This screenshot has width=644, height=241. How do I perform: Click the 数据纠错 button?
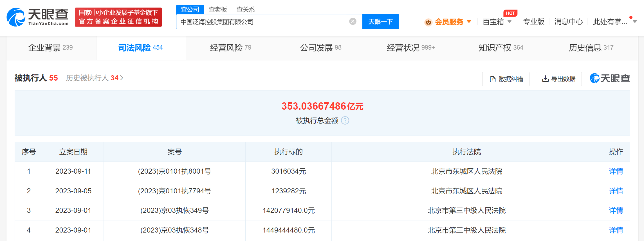(506, 79)
